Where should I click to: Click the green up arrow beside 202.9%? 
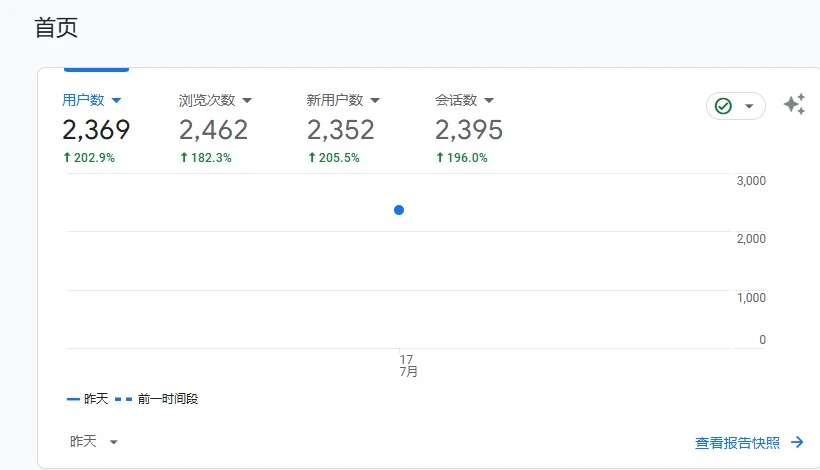coord(67,158)
